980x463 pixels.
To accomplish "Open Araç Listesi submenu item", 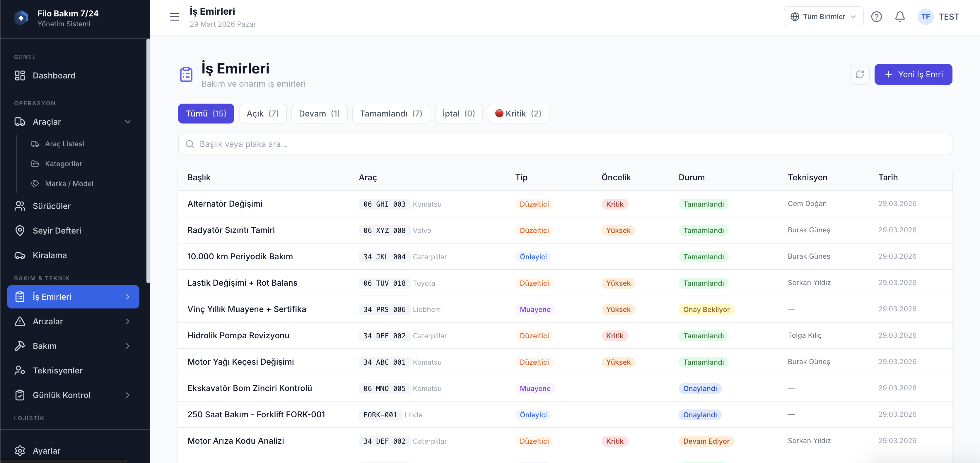I will [64, 144].
